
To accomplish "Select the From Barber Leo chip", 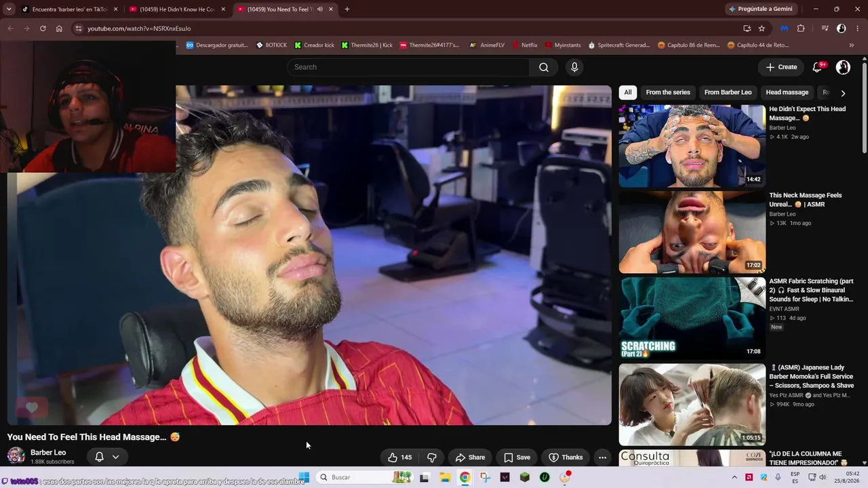I will (728, 92).
